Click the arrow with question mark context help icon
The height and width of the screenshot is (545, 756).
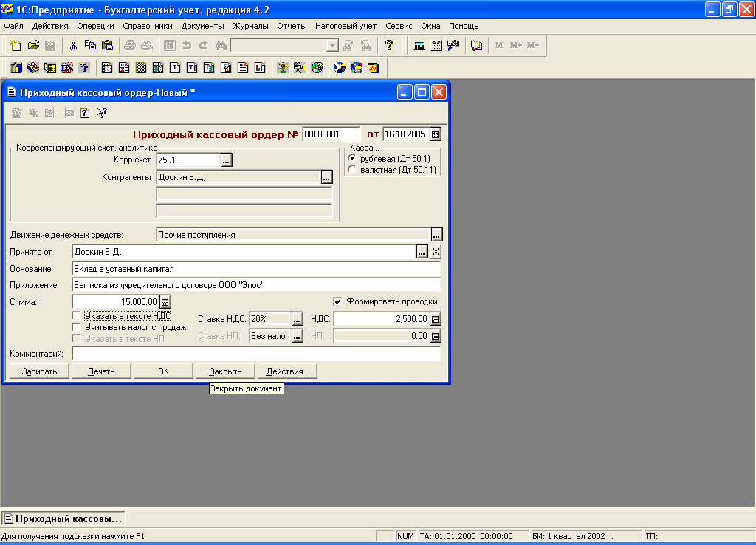coord(101,113)
